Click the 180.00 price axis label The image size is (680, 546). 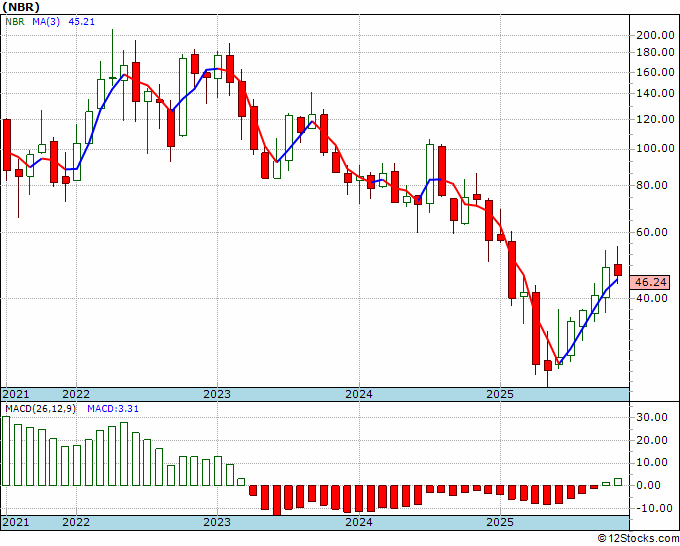(x=655, y=52)
